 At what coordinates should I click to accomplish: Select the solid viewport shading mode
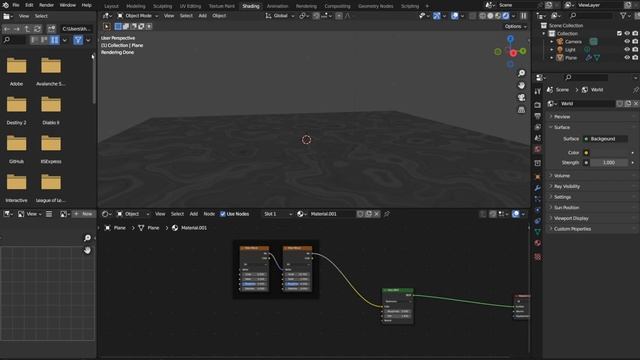coord(490,16)
